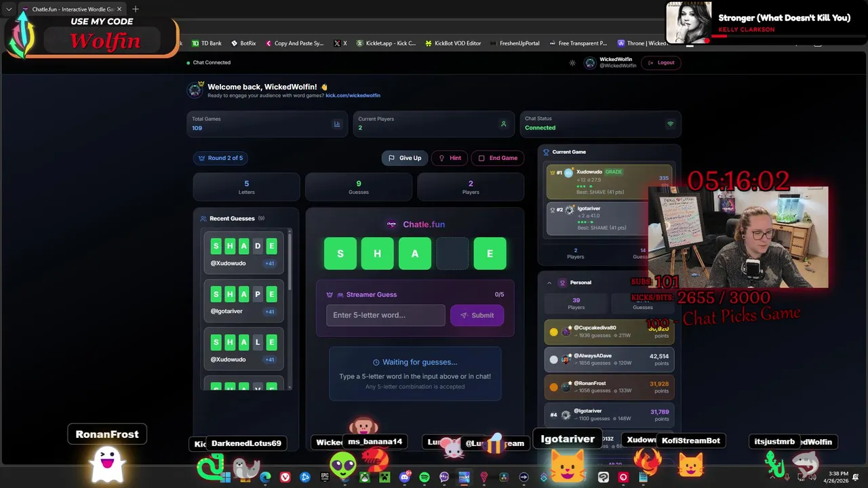Click the SHADE guess by @Xudowudo
The width and height of the screenshot is (868, 488).
tap(243, 253)
